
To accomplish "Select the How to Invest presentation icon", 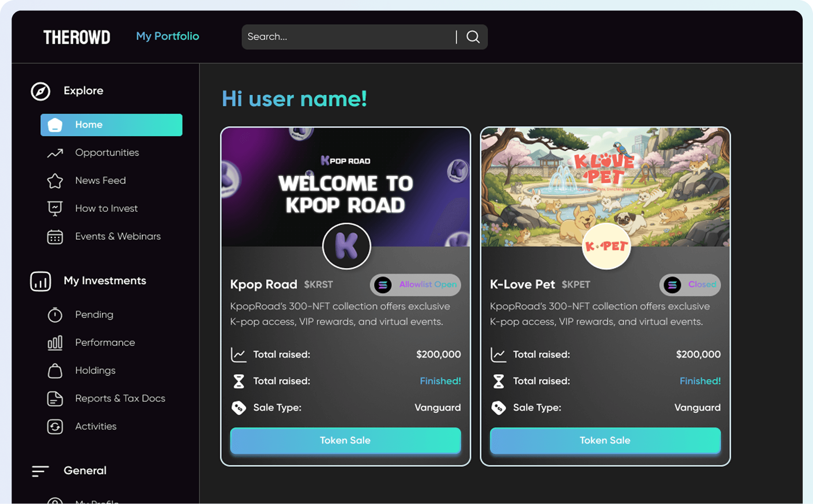I will (55, 208).
